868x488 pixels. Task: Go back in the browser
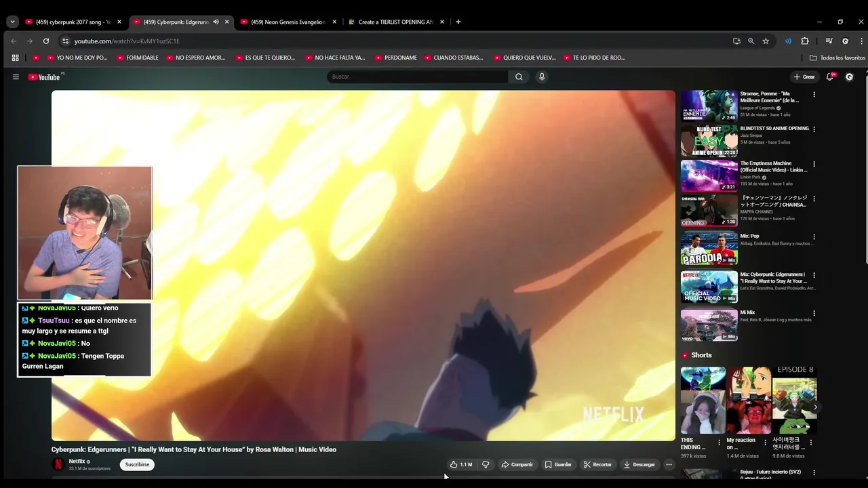pos(14,41)
